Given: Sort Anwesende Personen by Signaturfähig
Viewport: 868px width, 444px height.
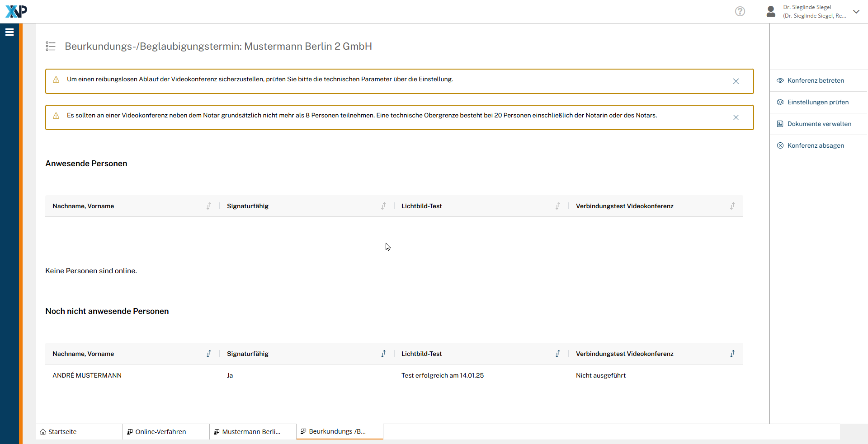Looking at the screenshot, I should pos(383,206).
